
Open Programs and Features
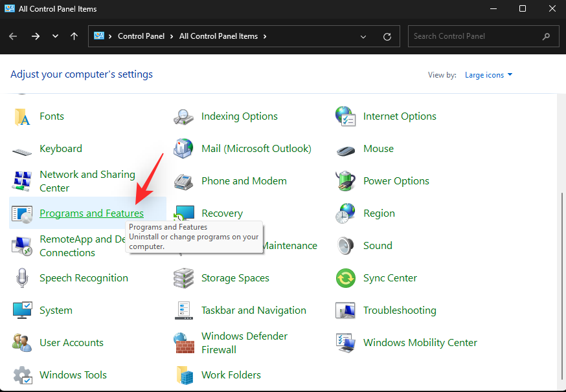point(91,213)
